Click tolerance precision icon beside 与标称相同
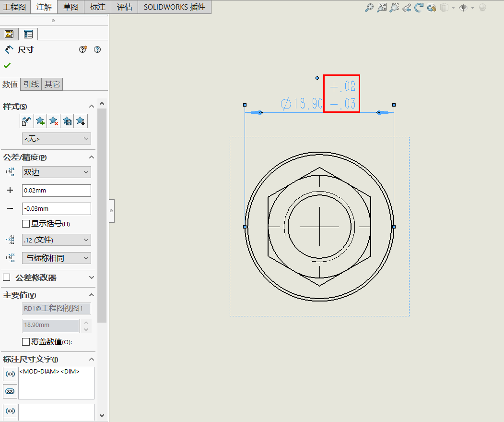 (10, 258)
